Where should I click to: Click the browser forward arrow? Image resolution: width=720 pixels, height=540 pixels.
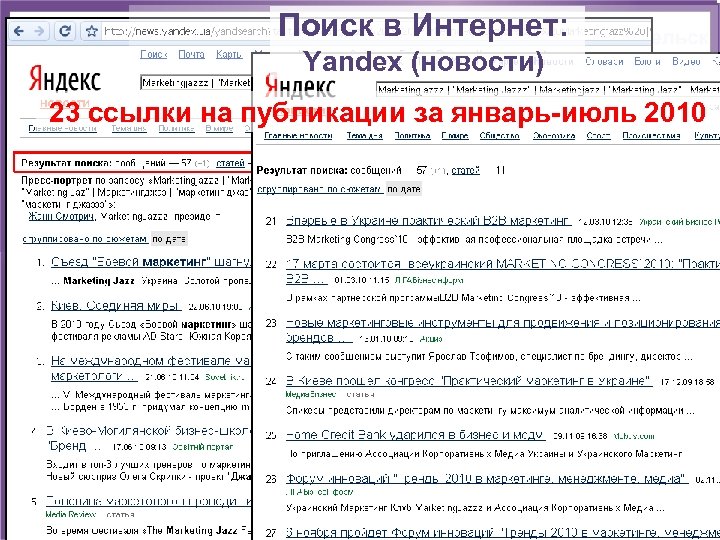[x=39, y=31]
